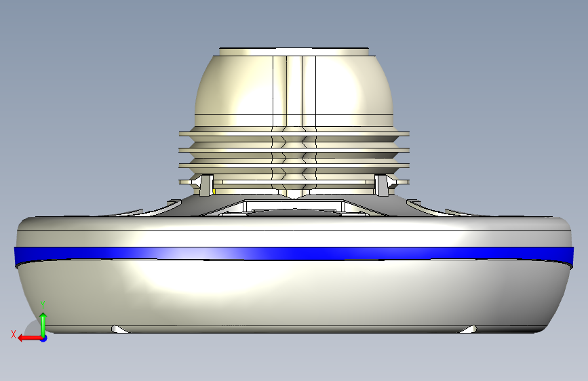Select the left notch on the base's bottom edge
The height and width of the screenshot is (381, 588).
coord(119,329)
